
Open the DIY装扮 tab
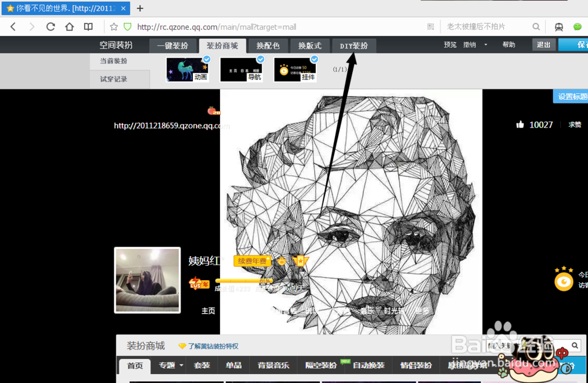click(x=354, y=46)
